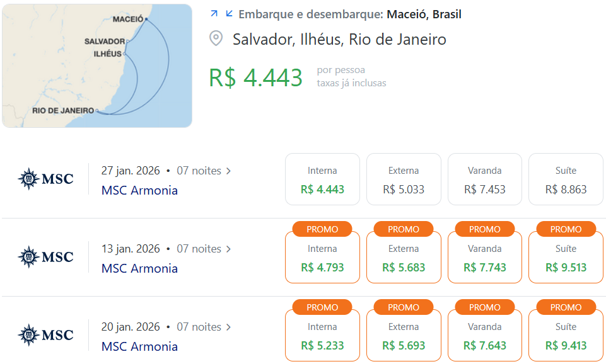
Task: Open MSC Armonia link for 20 jan.
Action: click(x=139, y=346)
